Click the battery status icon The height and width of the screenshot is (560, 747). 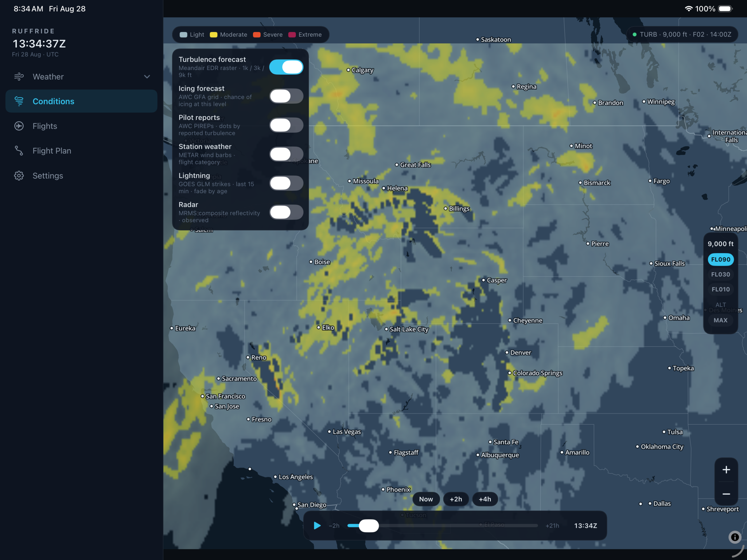pyautogui.click(x=725, y=9)
